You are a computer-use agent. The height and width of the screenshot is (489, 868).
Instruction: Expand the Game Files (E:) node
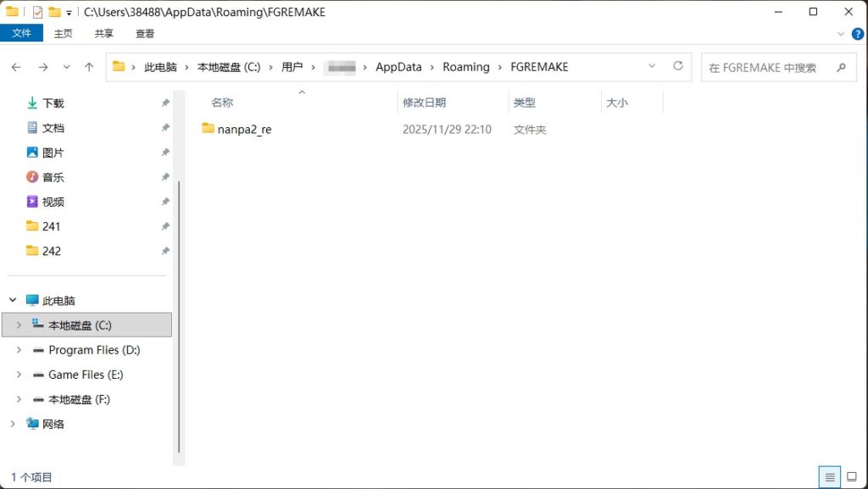coord(19,375)
